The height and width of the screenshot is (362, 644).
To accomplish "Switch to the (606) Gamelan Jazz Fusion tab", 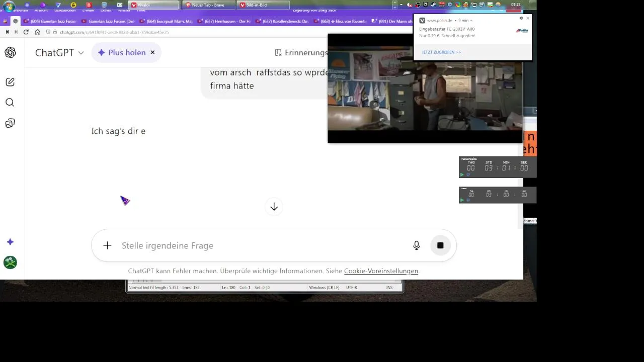I will click(49, 21).
